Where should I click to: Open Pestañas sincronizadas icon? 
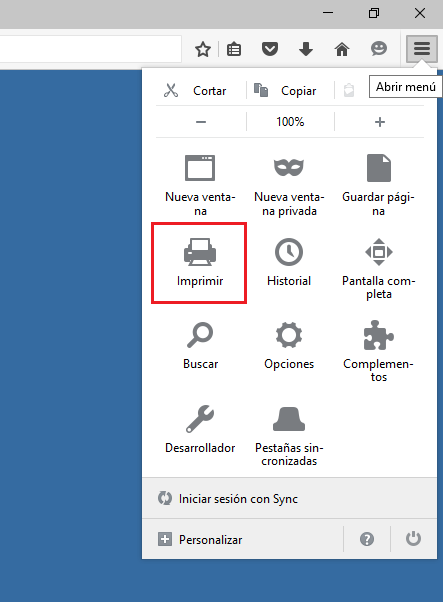tap(289, 418)
